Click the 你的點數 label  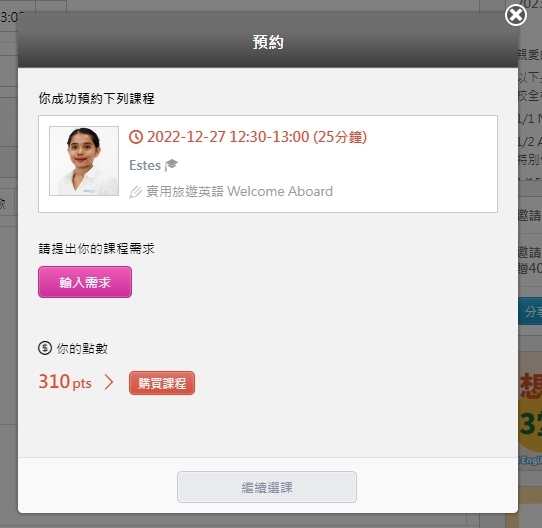[82, 349]
